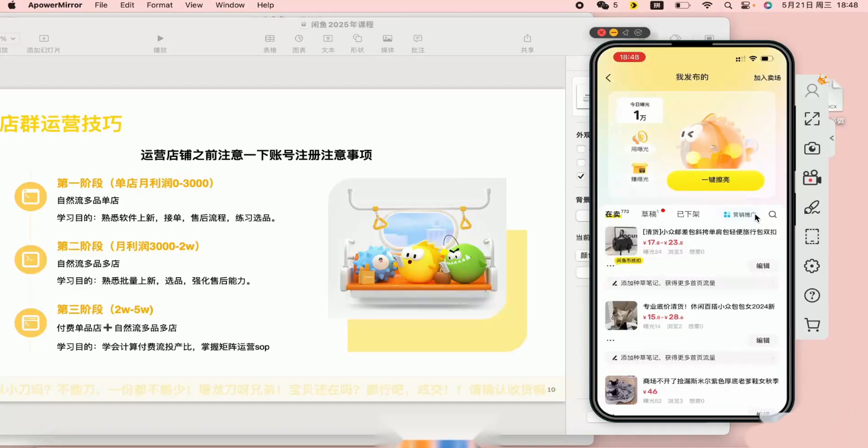The height and width of the screenshot is (448, 868).
Task: Click the help question mark icon
Action: pyautogui.click(x=812, y=295)
